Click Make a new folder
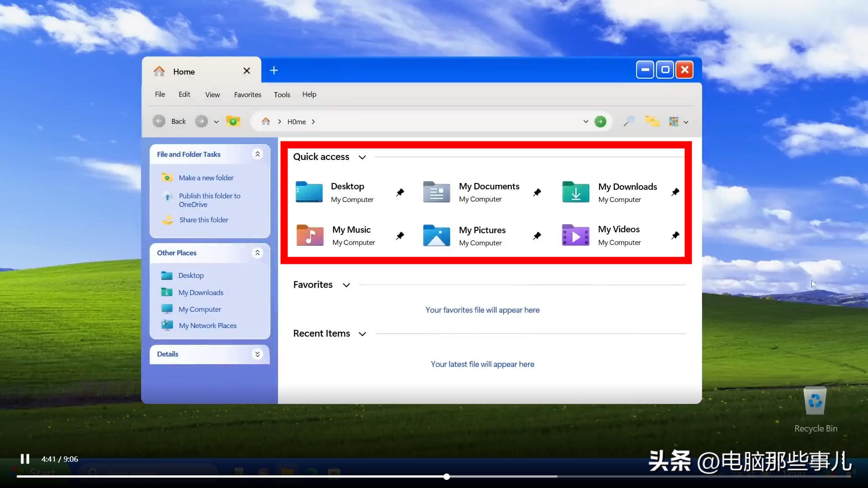 click(x=206, y=178)
